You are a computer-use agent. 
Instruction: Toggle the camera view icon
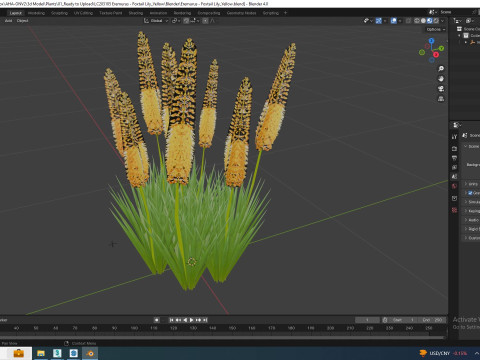[x=441, y=89]
